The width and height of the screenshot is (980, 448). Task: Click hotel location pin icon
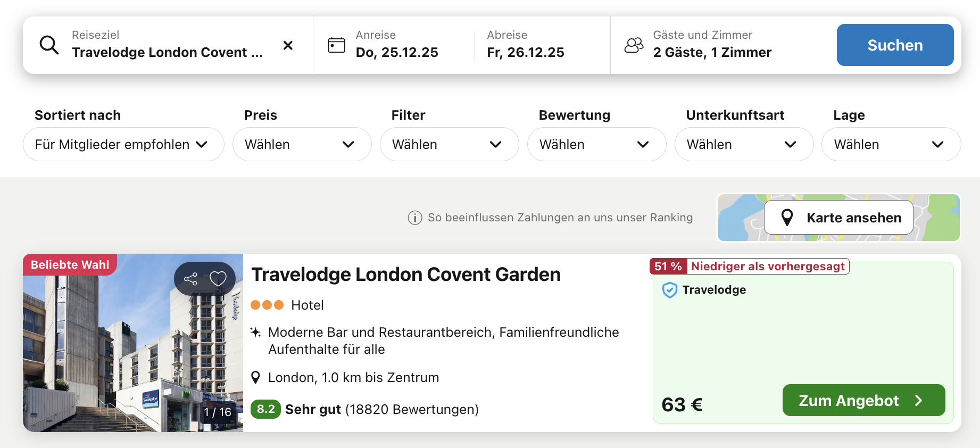[255, 378]
